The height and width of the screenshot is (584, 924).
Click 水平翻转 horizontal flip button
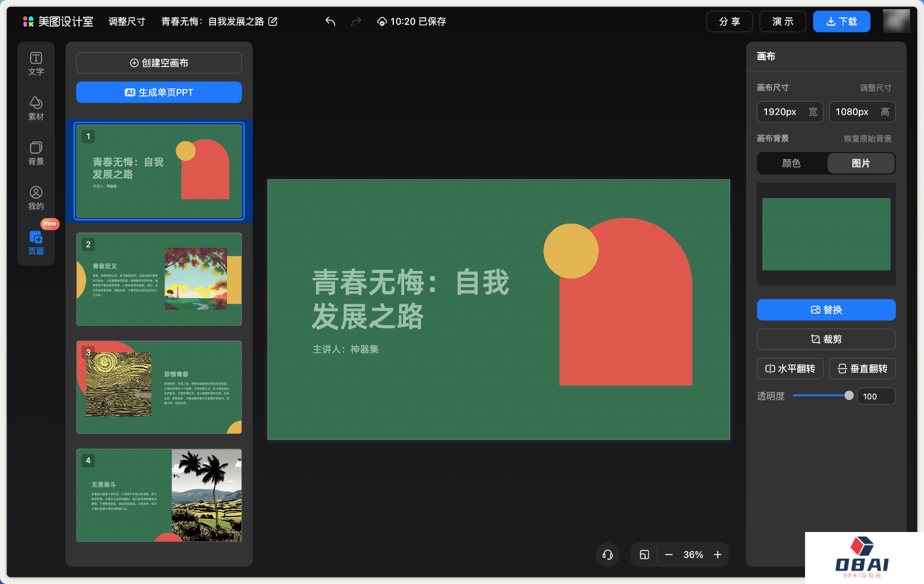pos(790,369)
